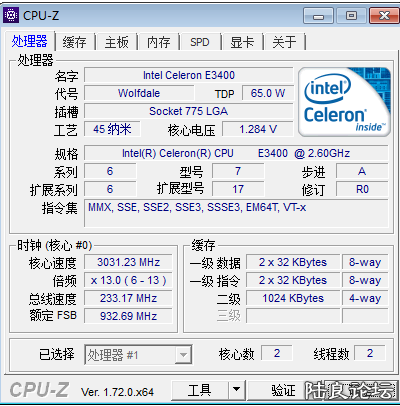Screen dimensions: 400x406
Task: Click the 验证 button
Action: (x=283, y=390)
